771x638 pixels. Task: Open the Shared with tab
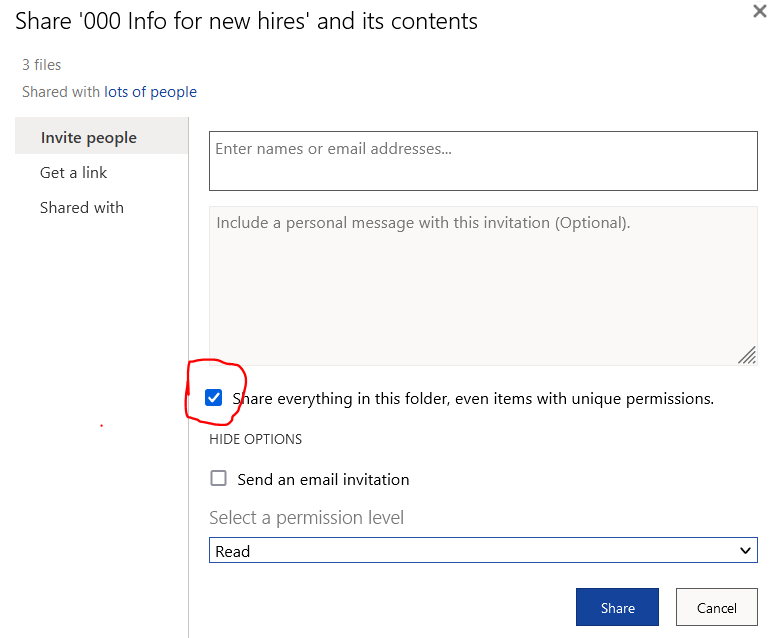pos(82,208)
